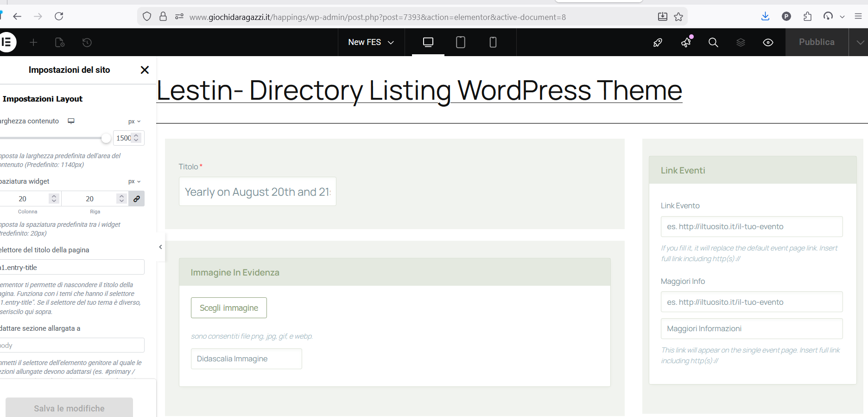Click the rocket launch icon
Screen dimensions: 868x417
(658, 42)
